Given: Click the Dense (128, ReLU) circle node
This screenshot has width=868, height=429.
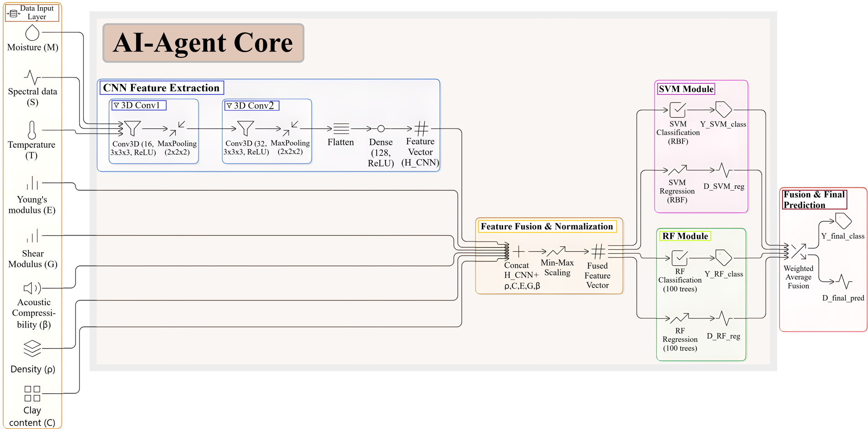Looking at the screenshot, I should [381, 128].
